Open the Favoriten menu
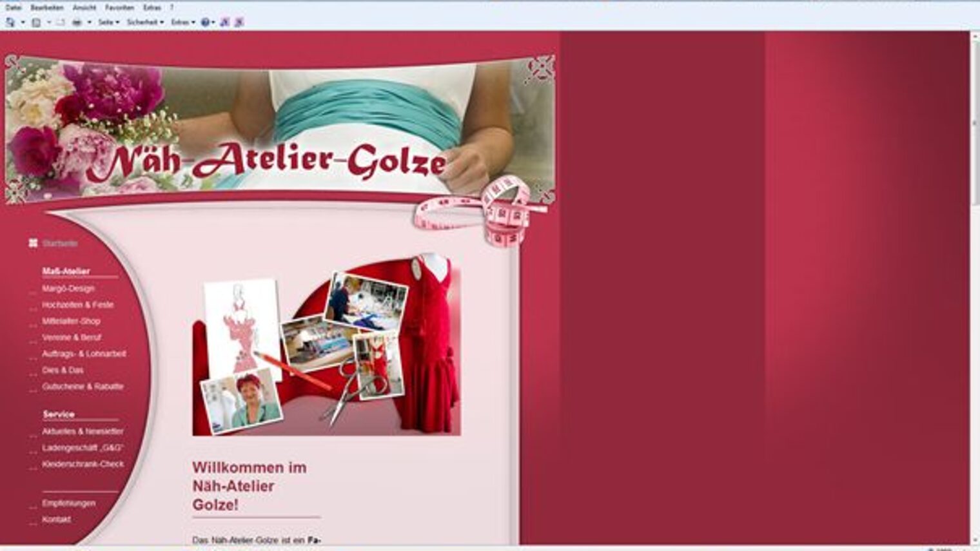The image size is (980, 551). [119, 8]
